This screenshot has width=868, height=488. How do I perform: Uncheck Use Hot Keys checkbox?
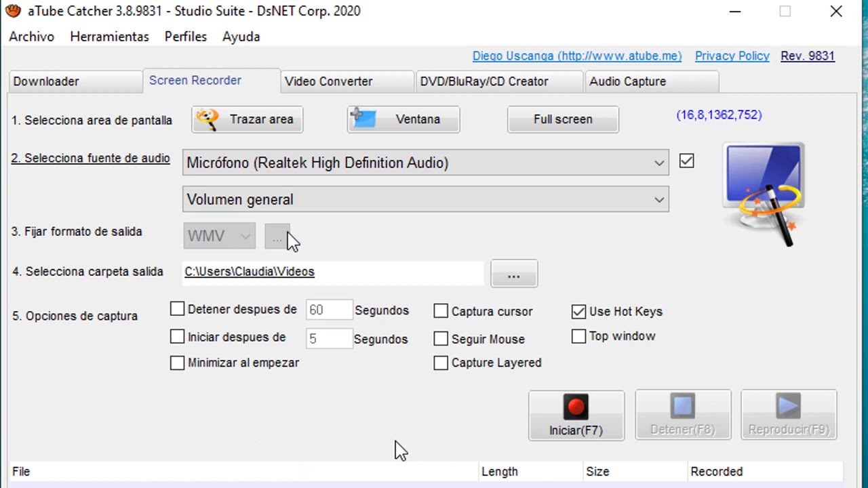(x=578, y=311)
